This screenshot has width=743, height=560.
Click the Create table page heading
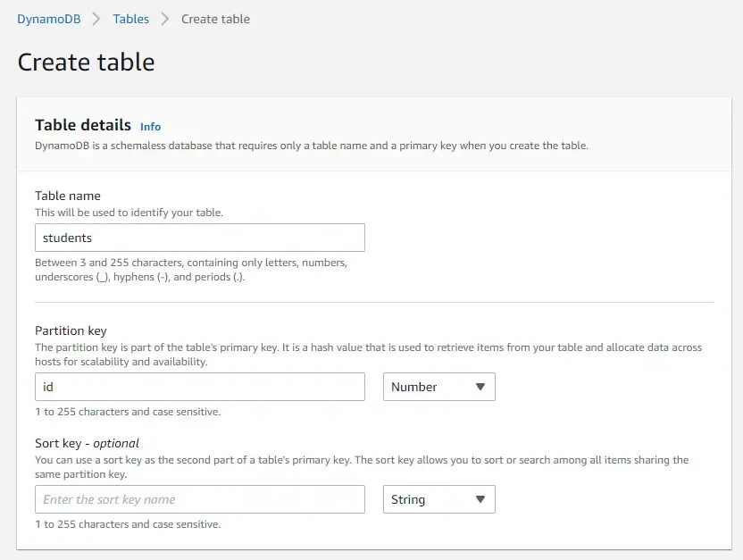click(x=86, y=63)
